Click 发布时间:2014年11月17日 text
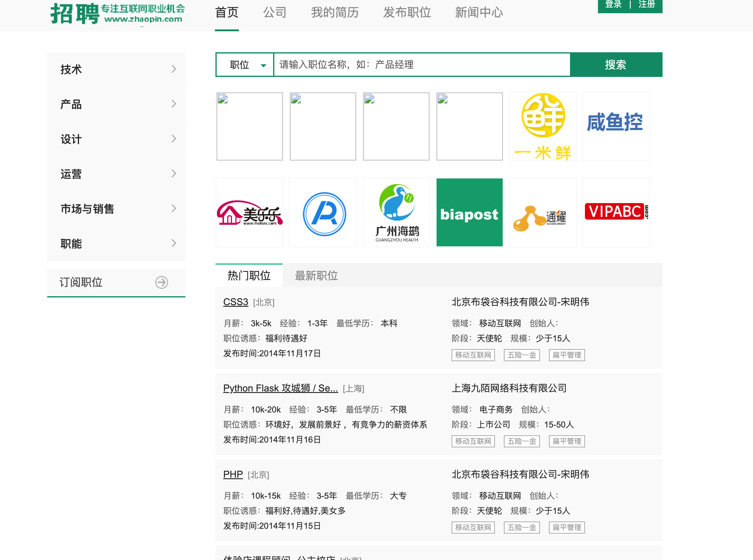The height and width of the screenshot is (560, 753). pos(272,354)
